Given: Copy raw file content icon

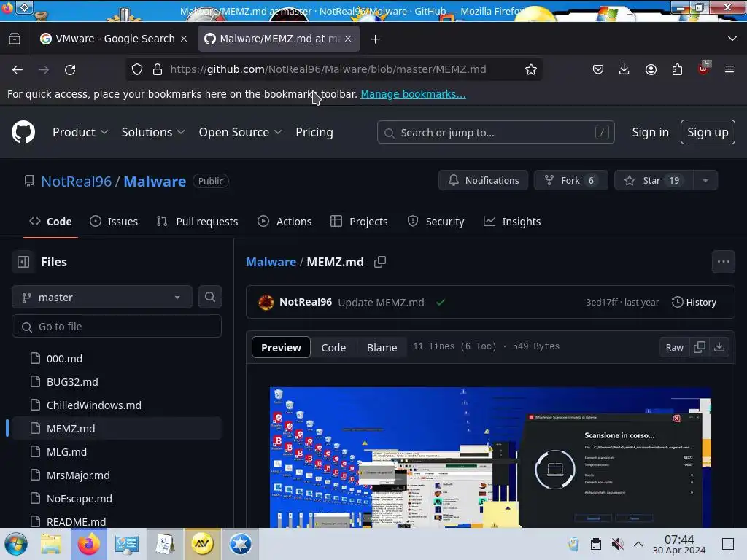Looking at the screenshot, I should 700,347.
